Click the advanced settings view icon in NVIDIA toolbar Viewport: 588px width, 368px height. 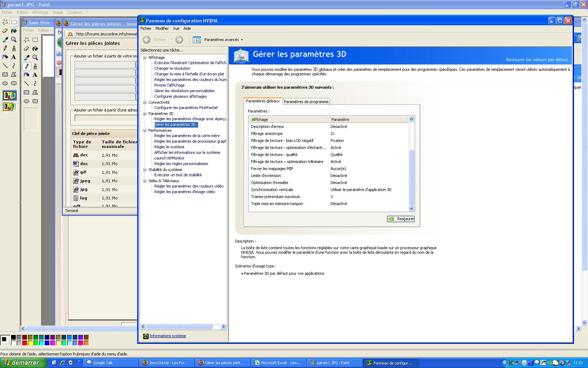coord(197,40)
